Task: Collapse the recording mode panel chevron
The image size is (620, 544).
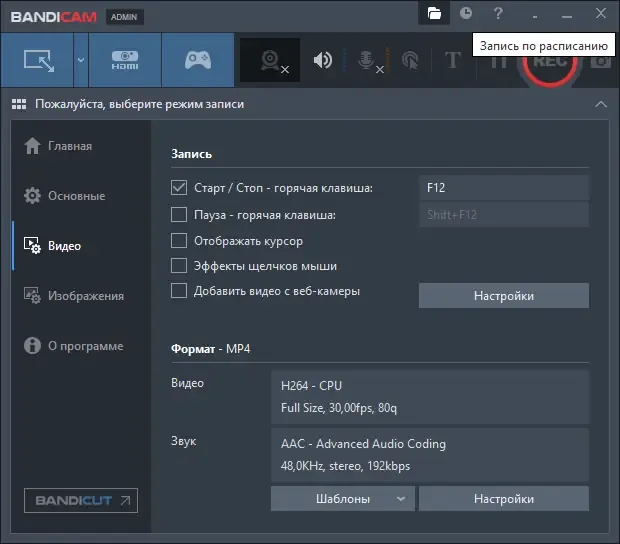Action: (601, 104)
